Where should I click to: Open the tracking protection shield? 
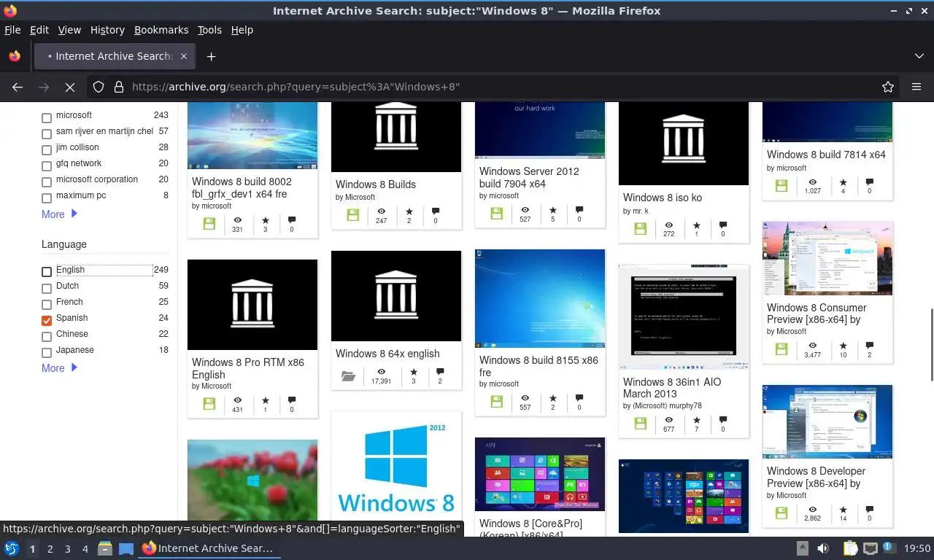point(99,87)
